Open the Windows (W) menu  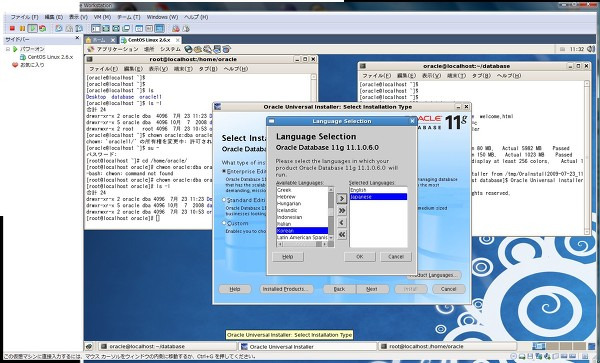(162, 17)
